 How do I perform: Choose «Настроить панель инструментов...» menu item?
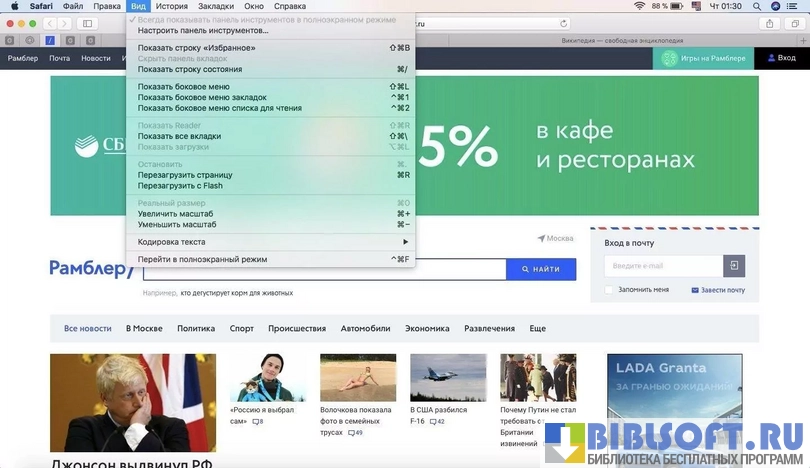pyautogui.click(x=203, y=30)
